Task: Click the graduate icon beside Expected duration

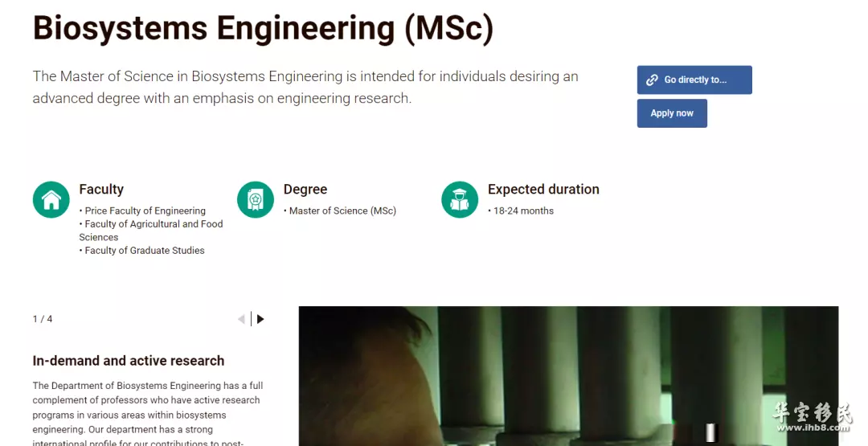Action: 460,199
